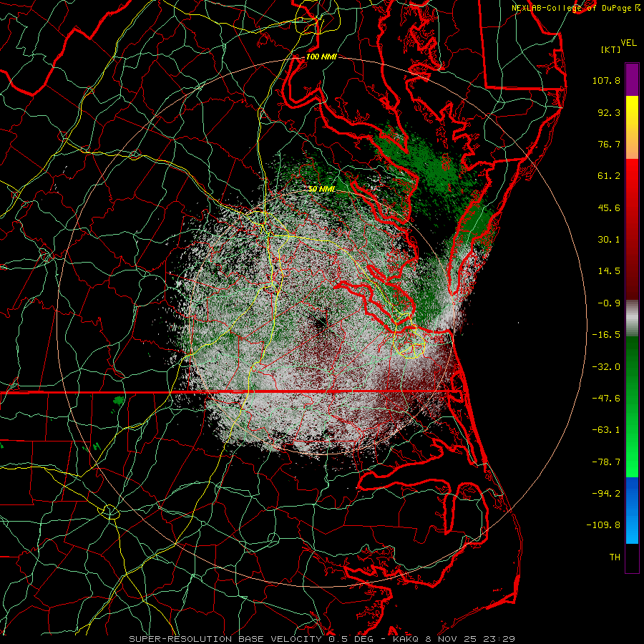Screen dimensions: 644x644
Task: Click the TH legend label
Action: point(615,557)
